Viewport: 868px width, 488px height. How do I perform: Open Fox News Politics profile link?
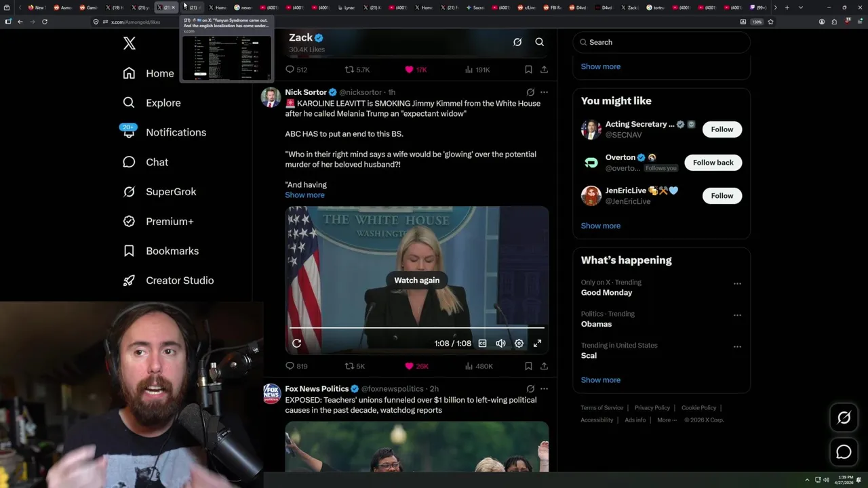pos(317,389)
